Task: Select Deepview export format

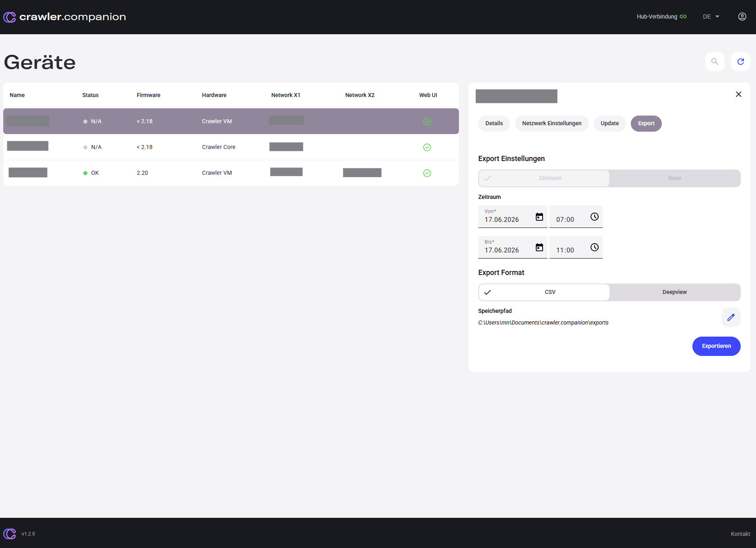Action: pyautogui.click(x=674, y=292)
